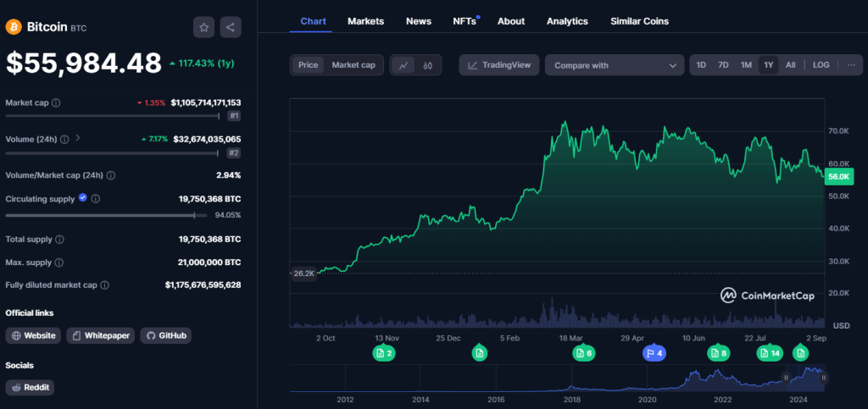
Task: Click max supply value 21,000,000 BTC
Action: click(210, 263)
